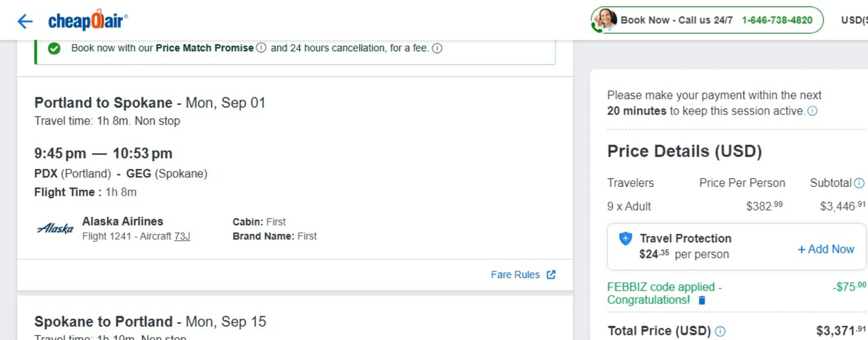868x340 pixels.
Task: Open the CheapOair logo homepage
Action: point(88,20)
